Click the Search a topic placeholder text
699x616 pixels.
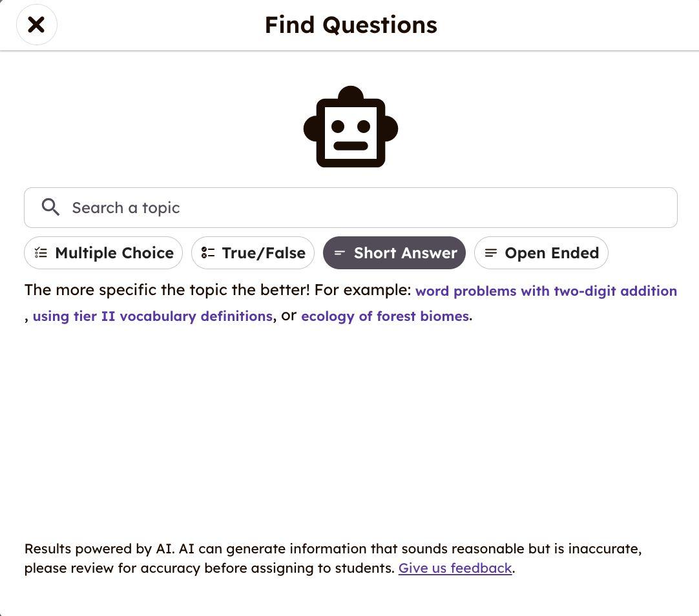pyautogui.click(x=126, y=208)
